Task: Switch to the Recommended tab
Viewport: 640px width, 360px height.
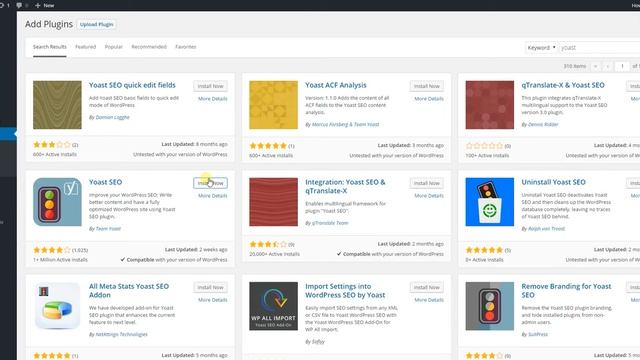Action: 149,47
